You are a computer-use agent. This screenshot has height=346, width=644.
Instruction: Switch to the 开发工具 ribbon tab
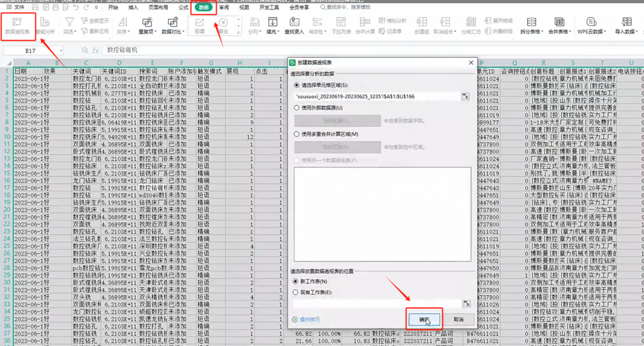269,8
